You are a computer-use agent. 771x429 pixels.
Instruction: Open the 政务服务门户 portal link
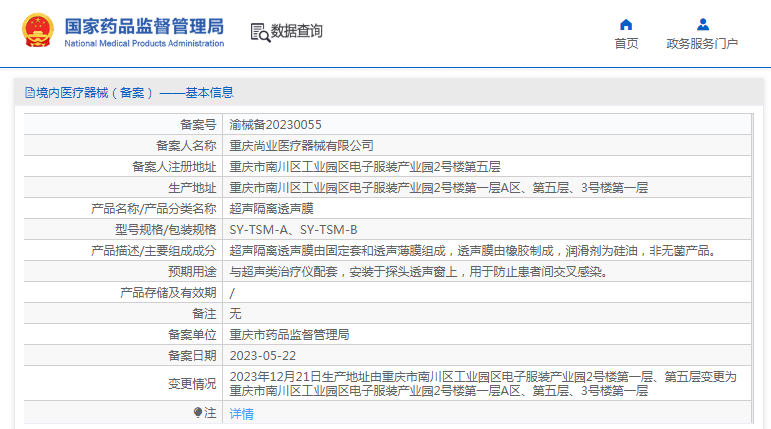[x=702, y=43]
